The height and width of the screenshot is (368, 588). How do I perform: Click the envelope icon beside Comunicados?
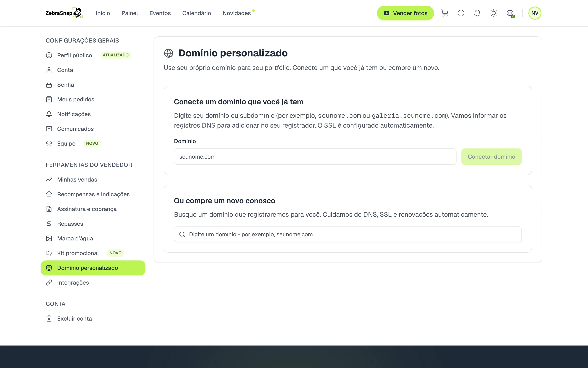pyautogui.click(x=49, y=129)
